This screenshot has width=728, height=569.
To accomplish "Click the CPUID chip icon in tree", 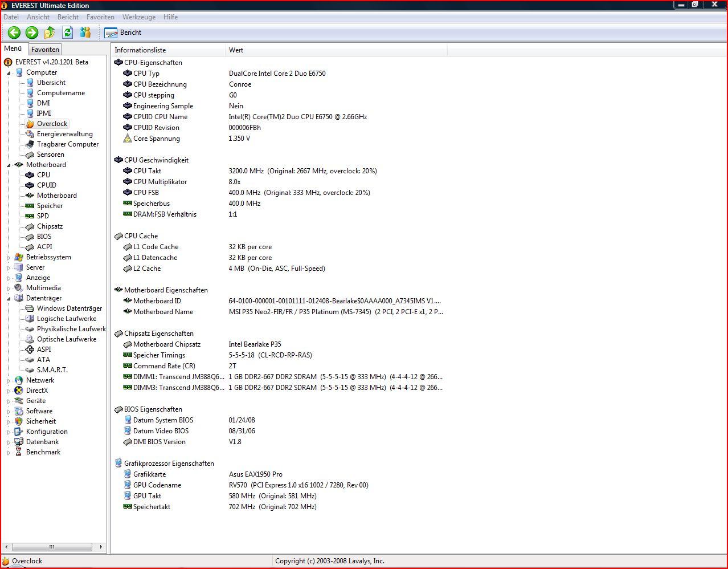I will [x=30, y=185].
